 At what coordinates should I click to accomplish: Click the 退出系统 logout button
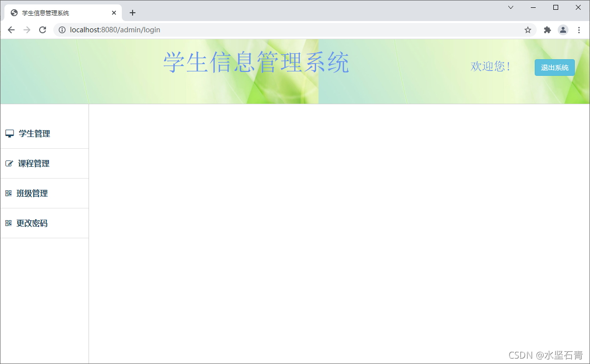pos(555,68)
